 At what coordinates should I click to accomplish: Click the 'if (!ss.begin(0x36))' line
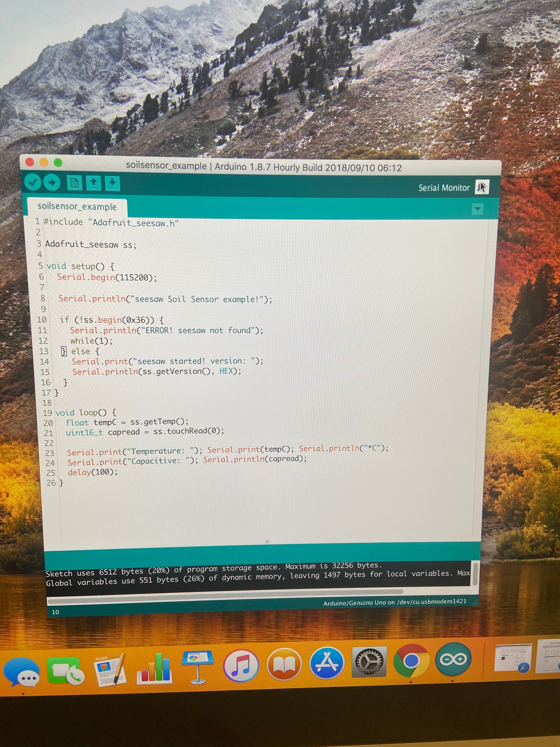(112, 320)
